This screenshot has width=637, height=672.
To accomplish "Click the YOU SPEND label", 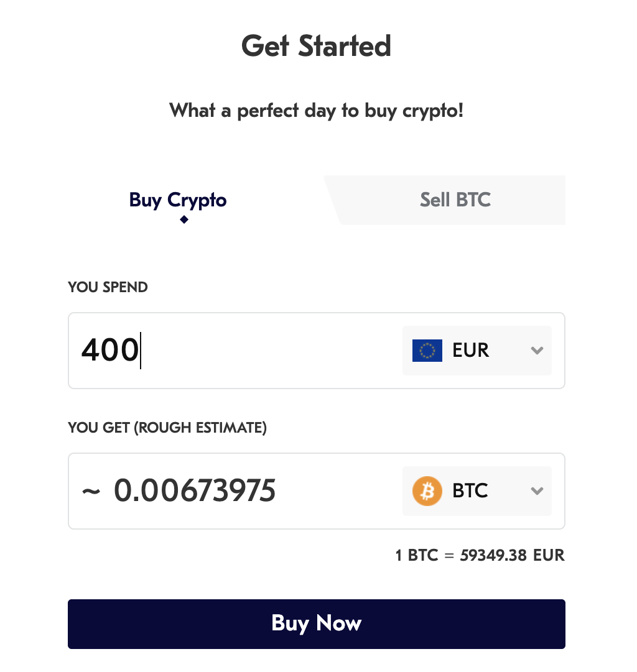I will pyautogui.click(x=108, y=287).
